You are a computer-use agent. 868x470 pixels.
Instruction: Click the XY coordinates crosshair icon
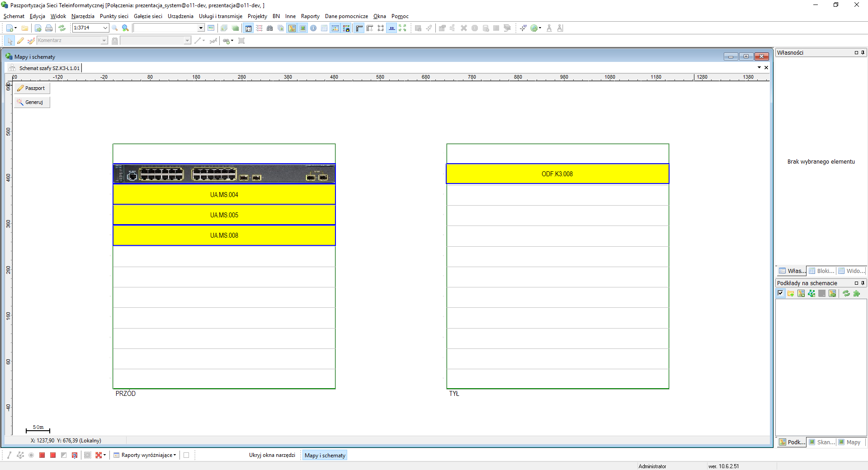(x=523, y=28)
